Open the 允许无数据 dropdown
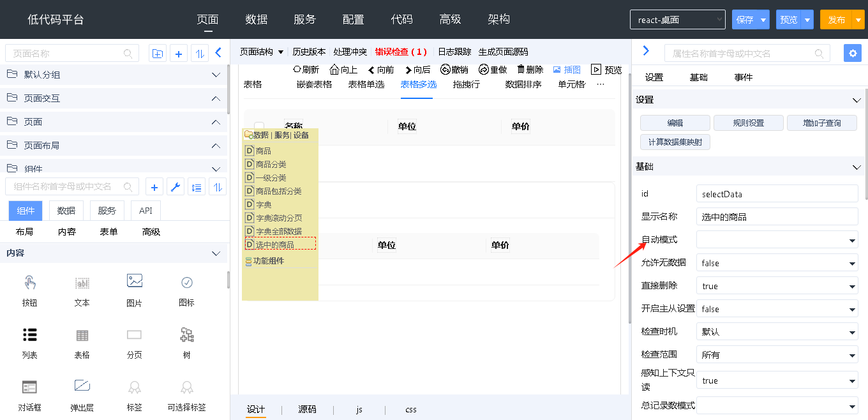868x420 pixels. point(777,263)
